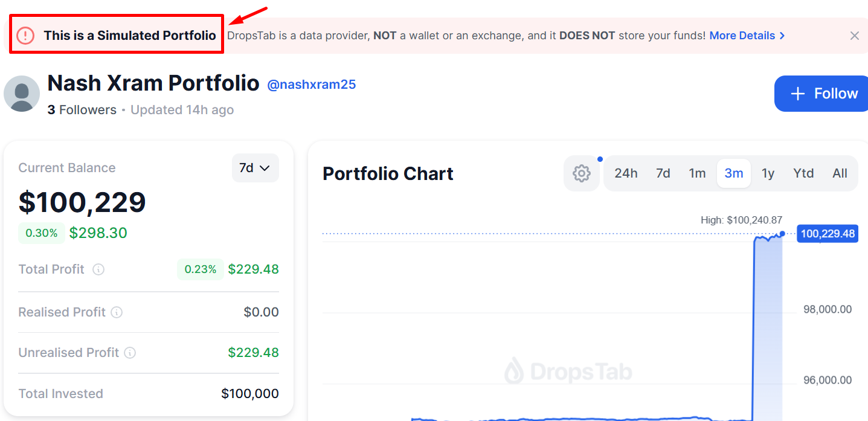Open the @nashxram25 profile handle
This screenshot has width=868, height=421.
coord(312,85)
